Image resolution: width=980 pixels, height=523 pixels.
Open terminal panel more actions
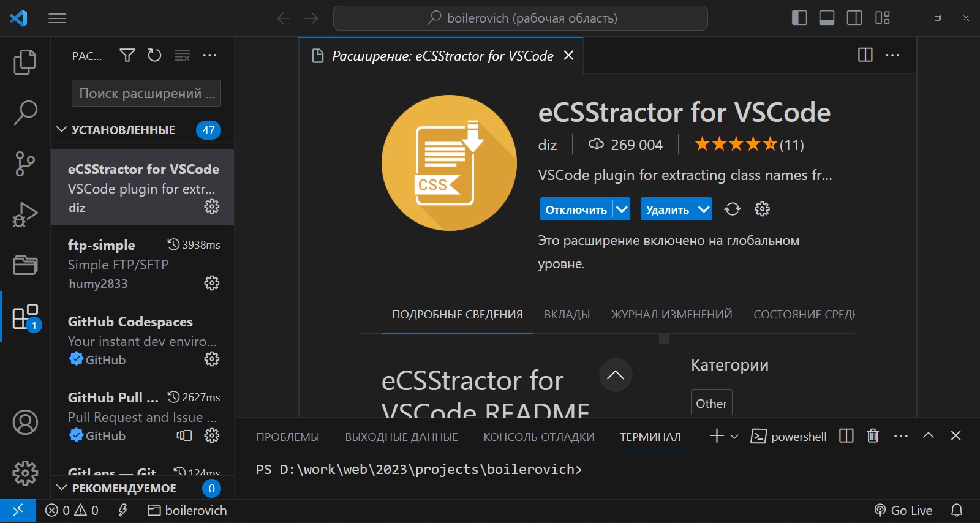click(x=900, y=436)
